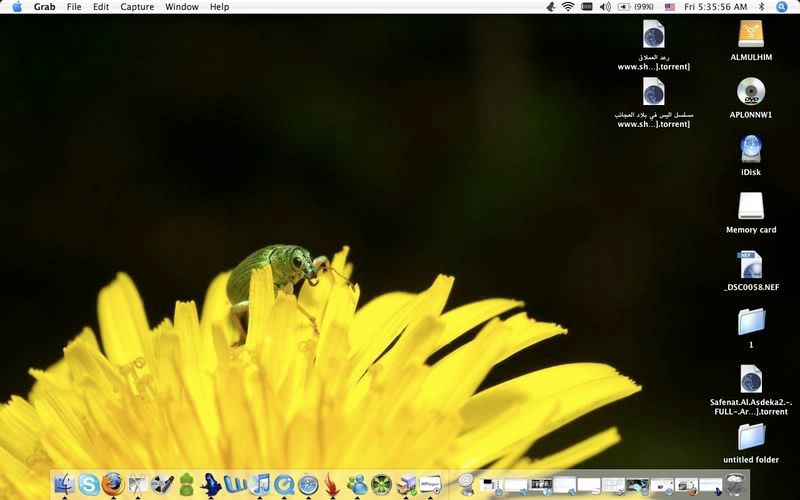The width and height of the screenshot is (800, 500).
Task: Open the ALMULHIM drive icon
Action: tap(750, 34)
